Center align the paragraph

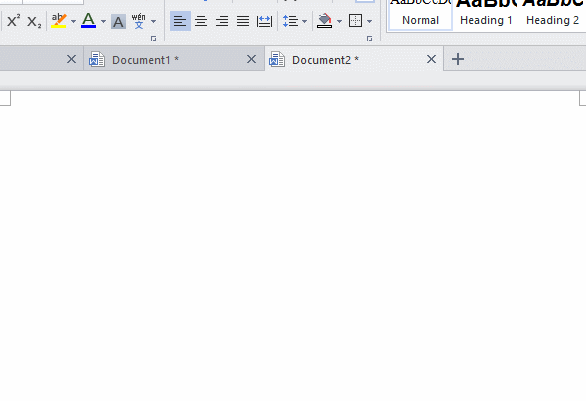[201, 21]
